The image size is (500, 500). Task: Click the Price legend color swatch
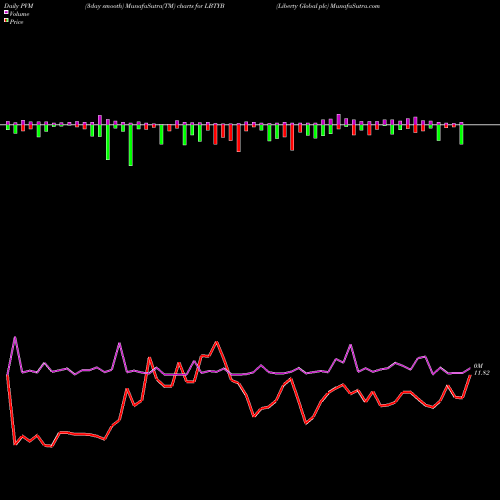[6, 21]
